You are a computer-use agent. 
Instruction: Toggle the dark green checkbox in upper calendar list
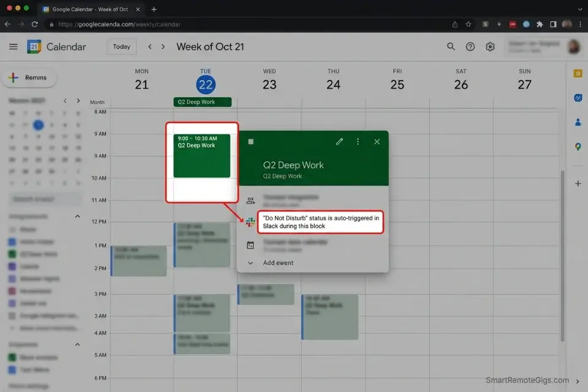point(12,254)
